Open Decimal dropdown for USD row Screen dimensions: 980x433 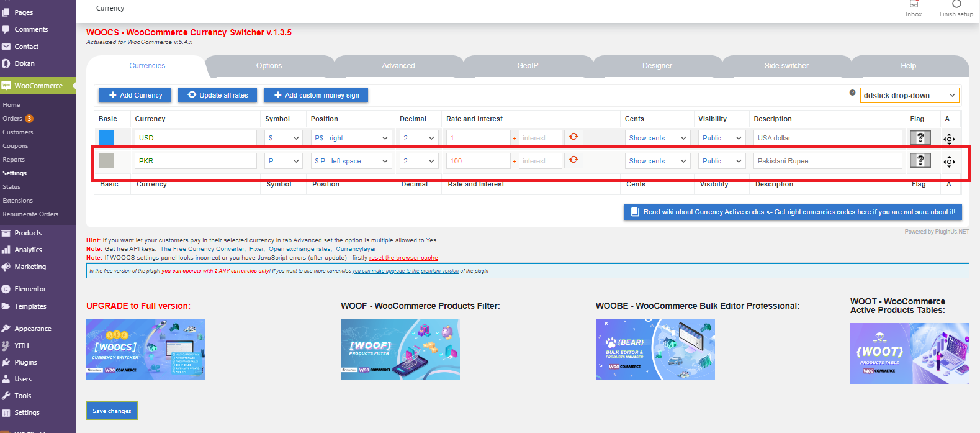point(419,138)
